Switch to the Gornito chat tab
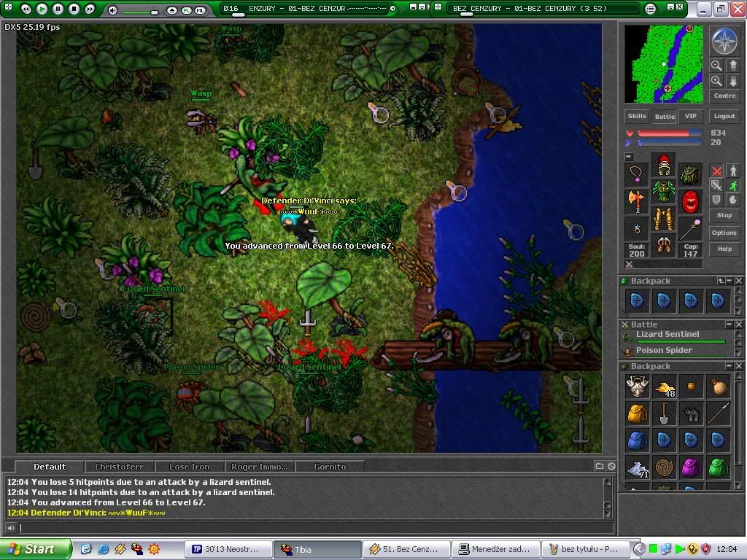 click(x=330, y=467)
